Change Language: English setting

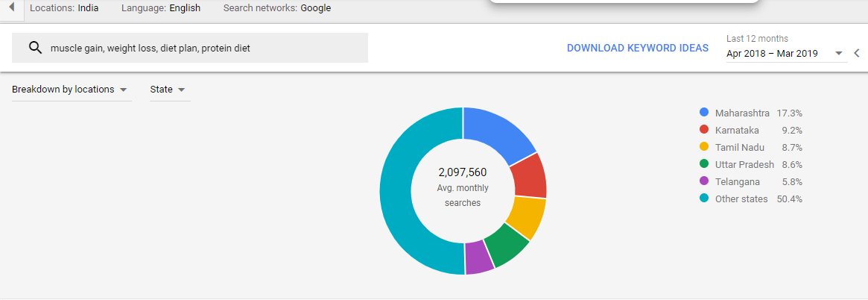[161, 8]
